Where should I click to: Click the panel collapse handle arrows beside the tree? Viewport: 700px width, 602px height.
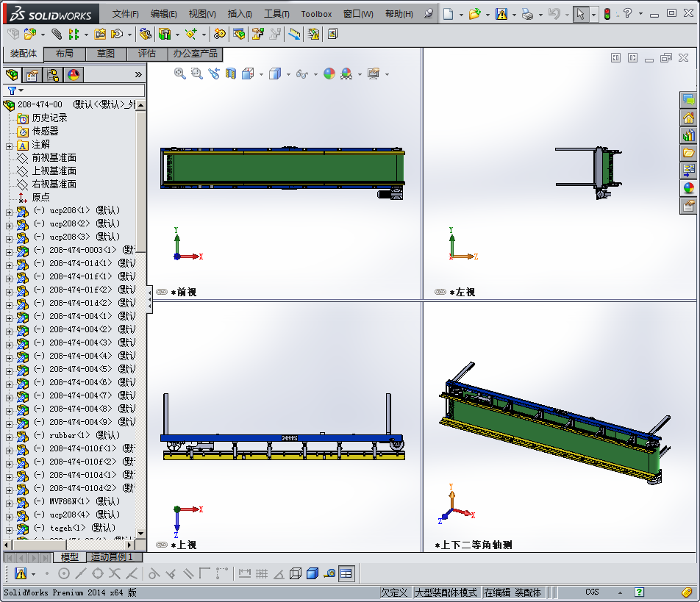(x=150, y=300)
